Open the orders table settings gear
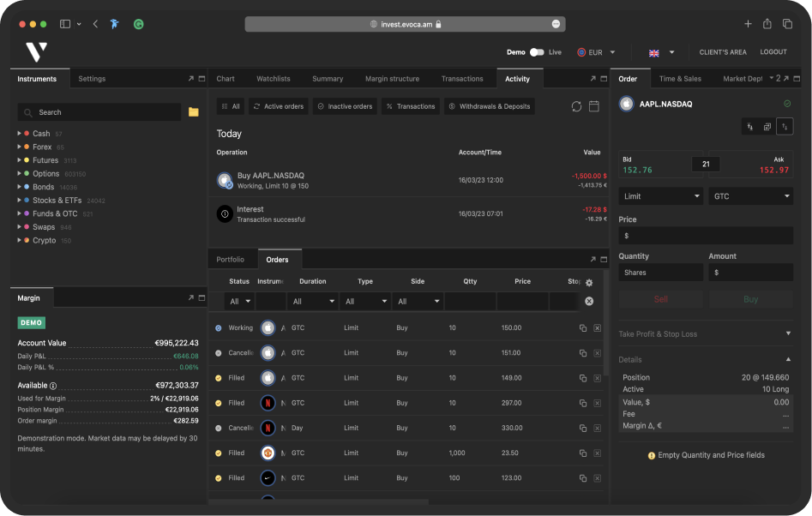The width and height of the screenshot is (812, 516). point(589,282)
